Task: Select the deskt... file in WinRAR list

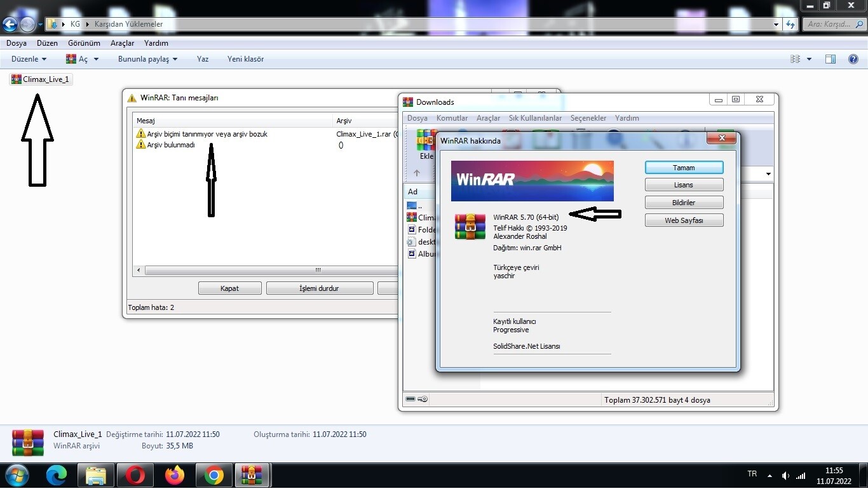Action: pos(422,242)
